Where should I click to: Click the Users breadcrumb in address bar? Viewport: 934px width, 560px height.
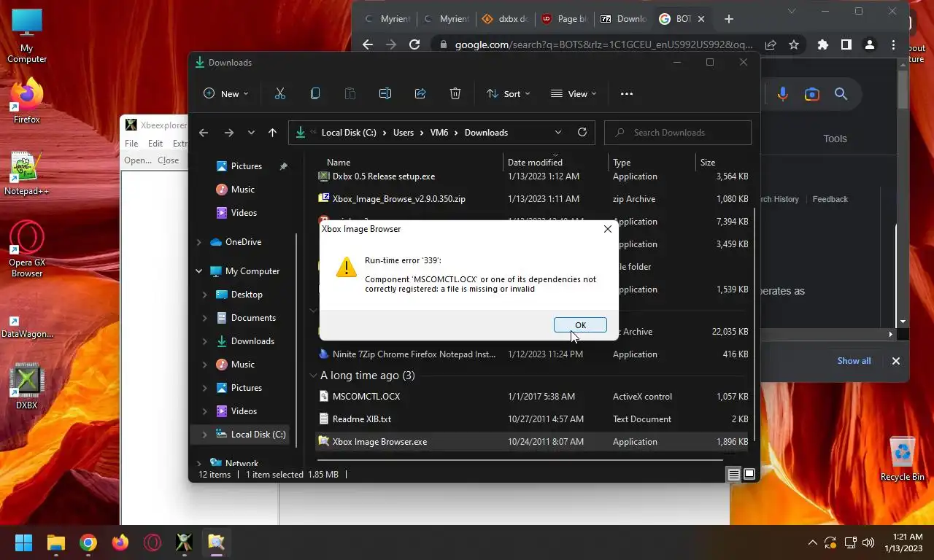(x=404, y=133)
